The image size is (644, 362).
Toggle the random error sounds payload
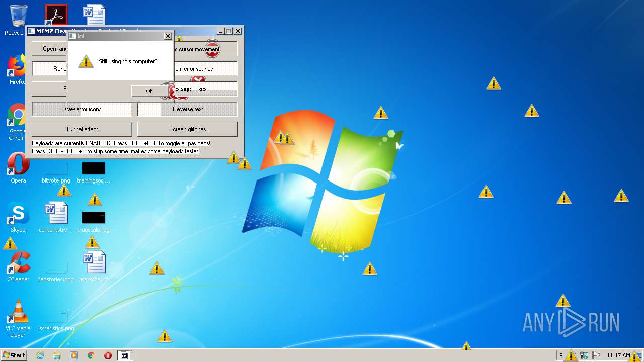205,69
